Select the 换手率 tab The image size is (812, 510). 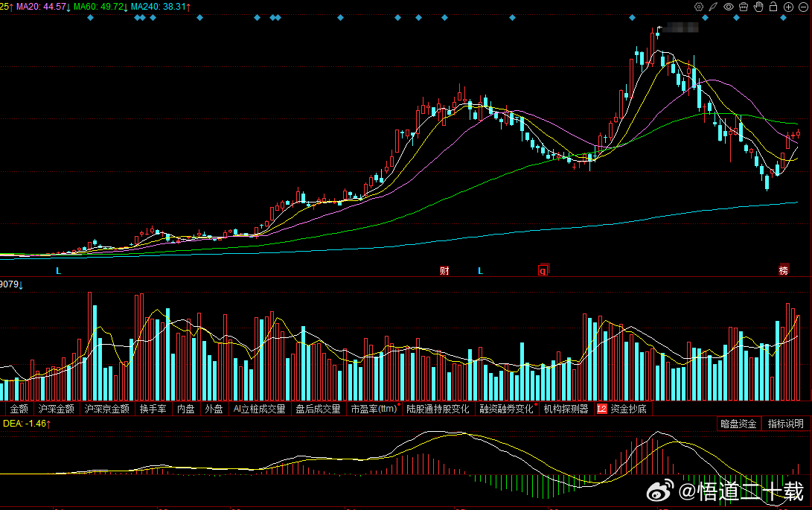coord(153,409)
